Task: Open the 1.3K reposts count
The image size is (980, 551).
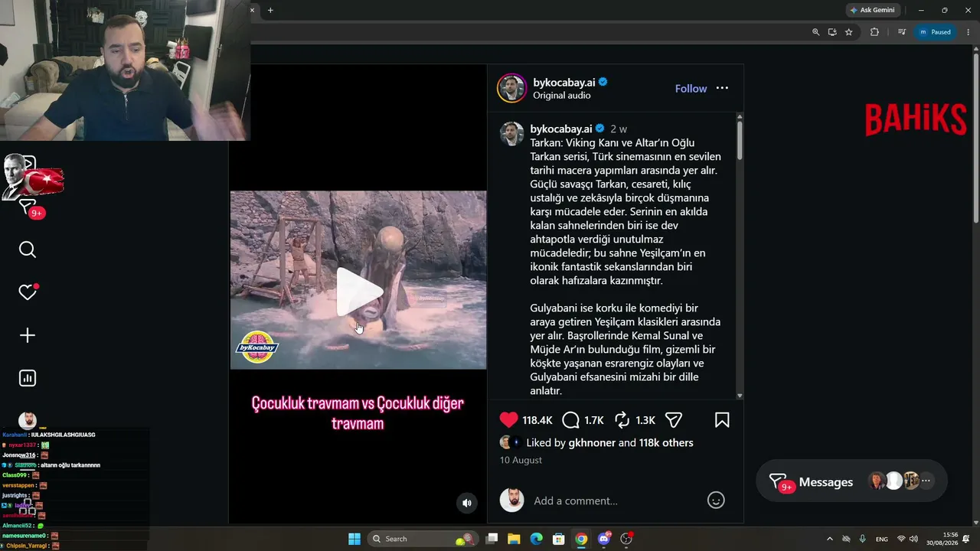Action: click(645, 420)
